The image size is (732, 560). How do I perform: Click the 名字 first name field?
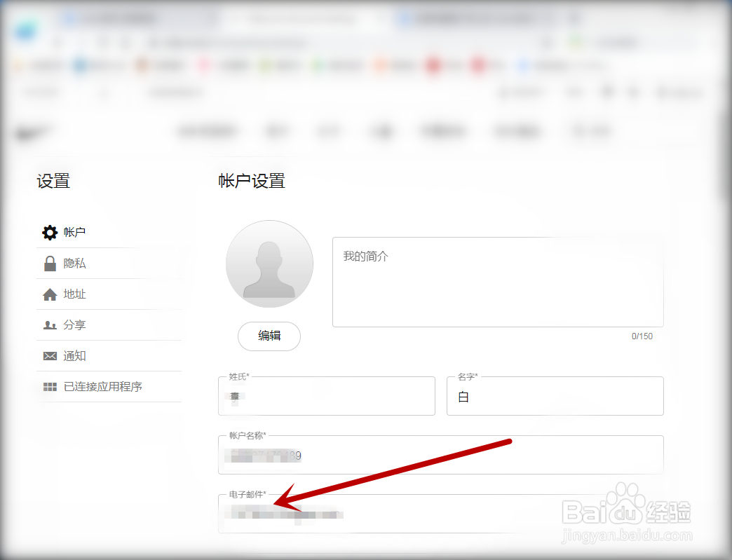click(554, 396)
